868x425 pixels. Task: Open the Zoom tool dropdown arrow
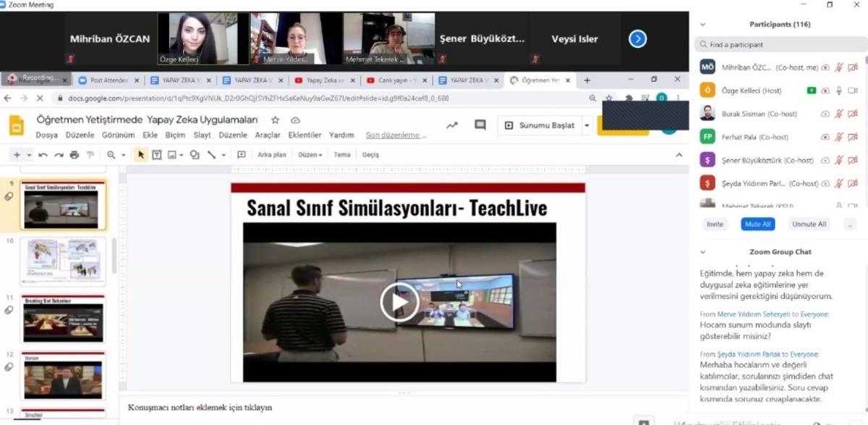123,154
